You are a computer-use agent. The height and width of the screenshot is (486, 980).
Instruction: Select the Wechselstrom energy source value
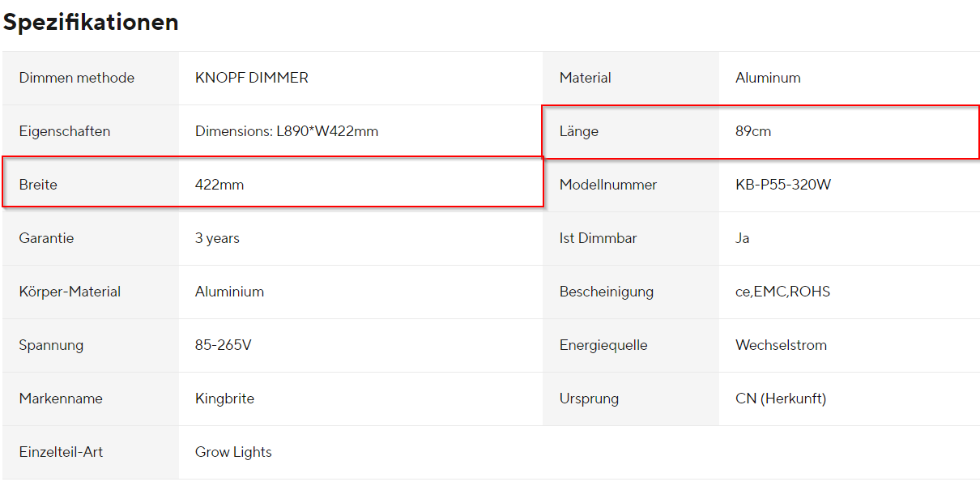(x=781, y=345)
